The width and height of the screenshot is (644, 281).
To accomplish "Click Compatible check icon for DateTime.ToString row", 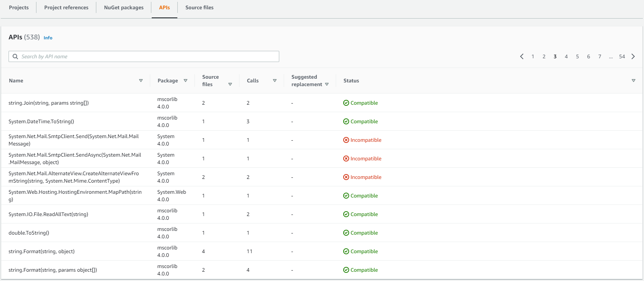I will (346, 121).
